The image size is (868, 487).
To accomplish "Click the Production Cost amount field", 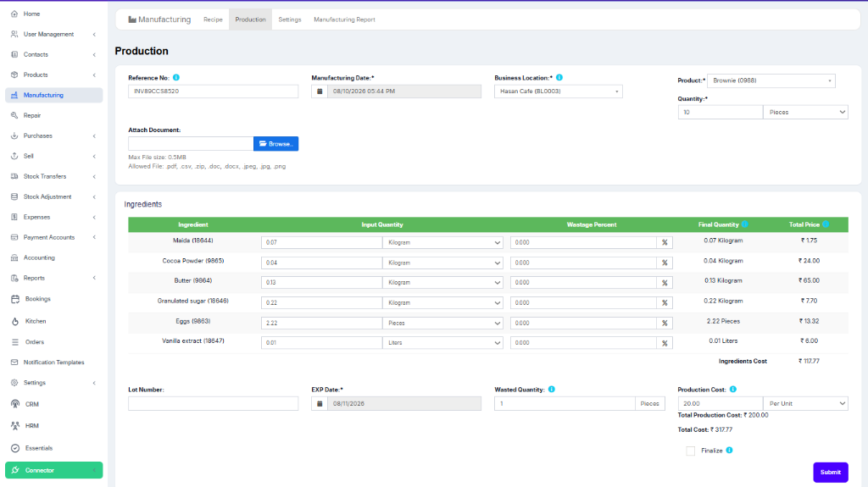I will point(721,403).
